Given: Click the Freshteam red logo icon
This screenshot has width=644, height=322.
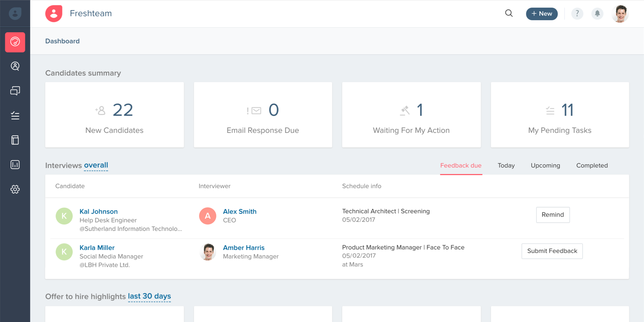Looking at the screenshot, I should [54, 14].
